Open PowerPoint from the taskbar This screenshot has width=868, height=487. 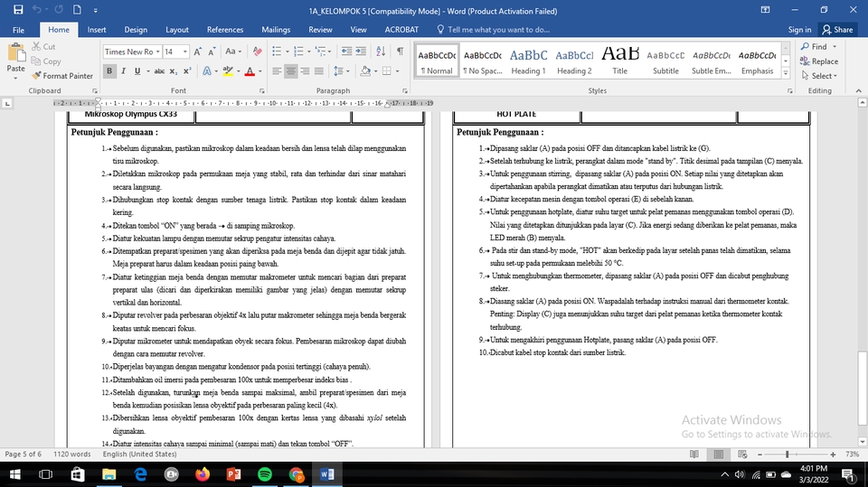point(233,474)
